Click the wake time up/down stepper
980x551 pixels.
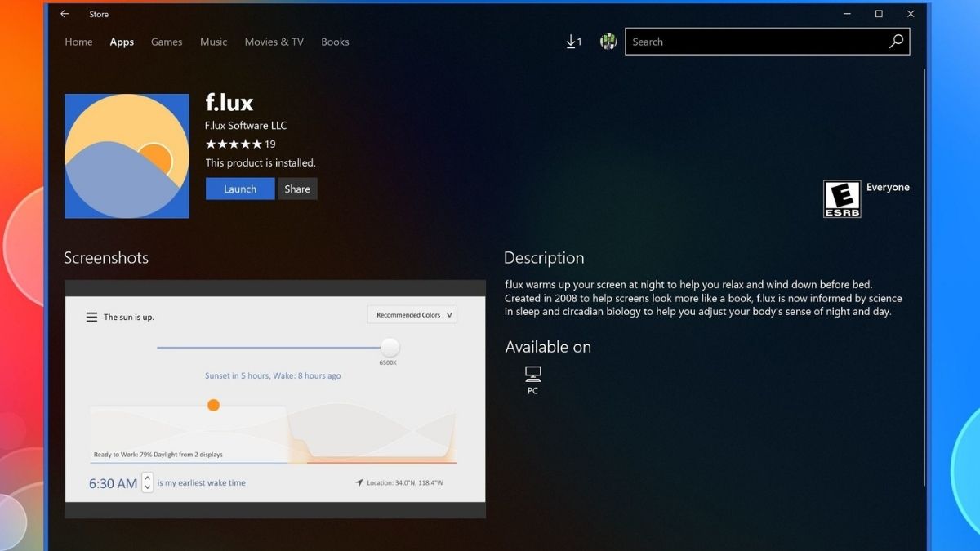[147, 482]
